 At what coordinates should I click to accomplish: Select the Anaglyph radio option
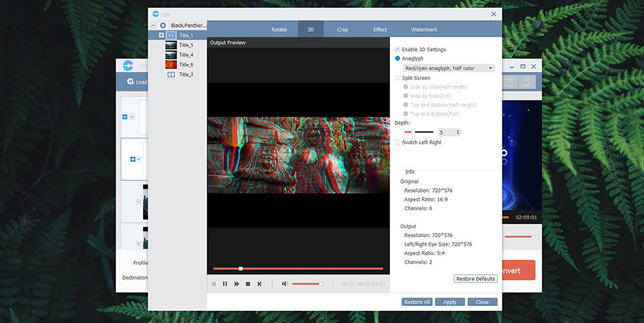(x=397, y=59)
